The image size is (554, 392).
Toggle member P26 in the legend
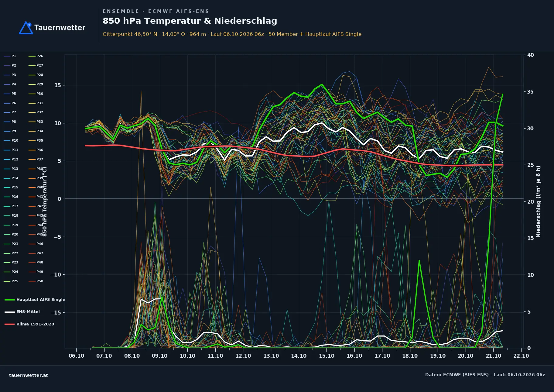coord(36,56)
